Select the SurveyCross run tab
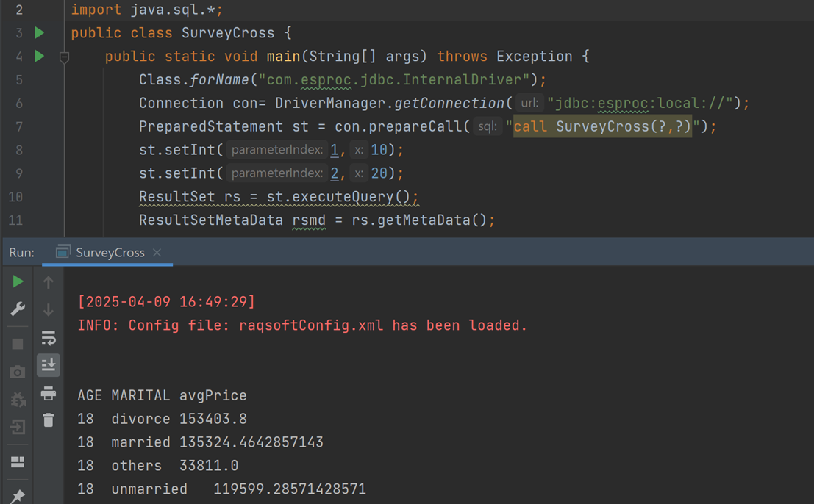 (x=110, y=253)
